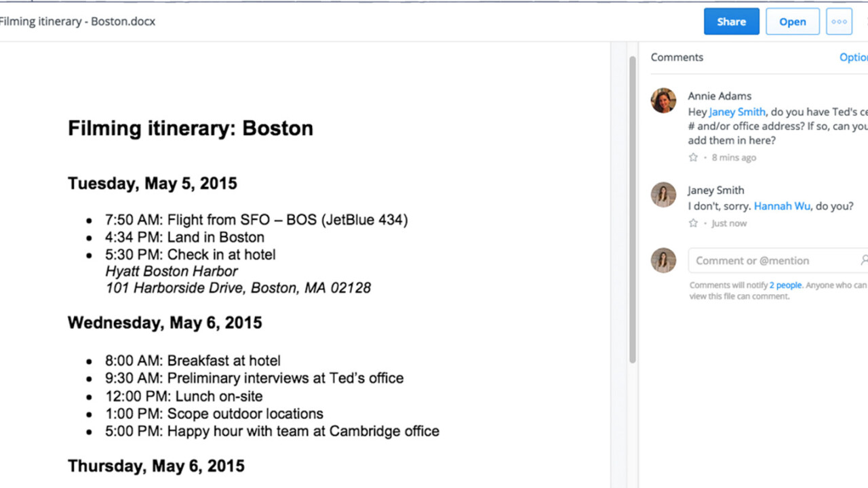Click the '8 mins ago' timestamp
Viewport: 868px width, 488px height.
[x=734, y=157]
